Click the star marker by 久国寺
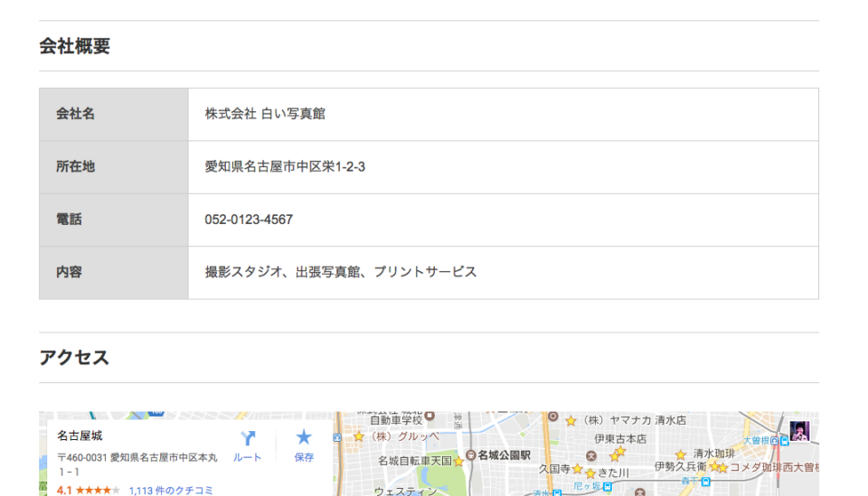 tap(577, 469)
